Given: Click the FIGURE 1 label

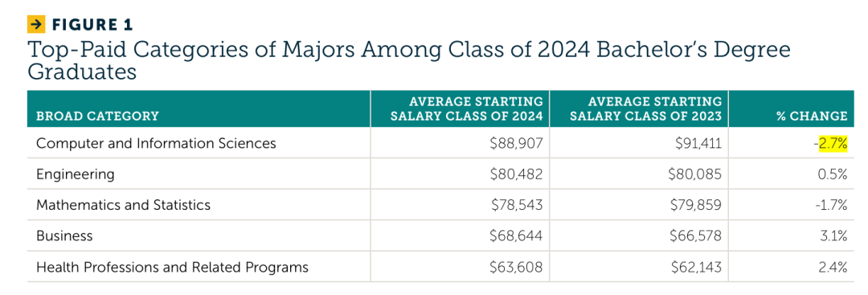Looking at the screenshot, I should [x=92, y=25].
